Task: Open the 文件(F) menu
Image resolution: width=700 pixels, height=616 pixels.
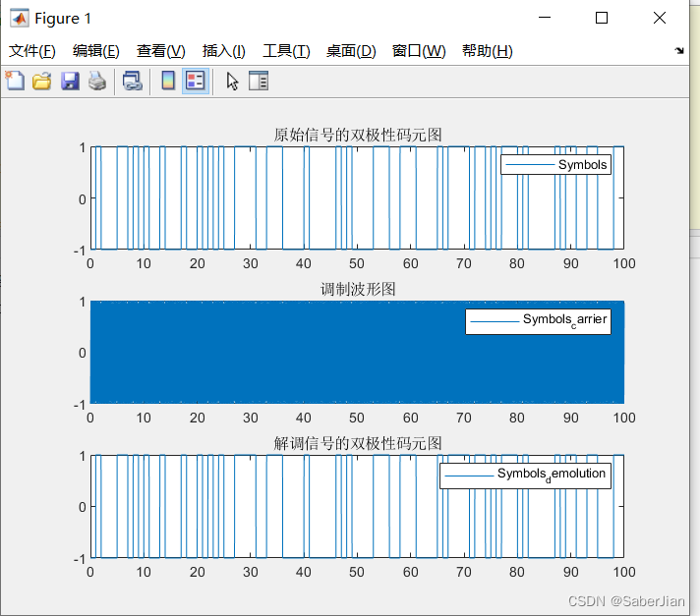Action: click(x=32, y=51)
